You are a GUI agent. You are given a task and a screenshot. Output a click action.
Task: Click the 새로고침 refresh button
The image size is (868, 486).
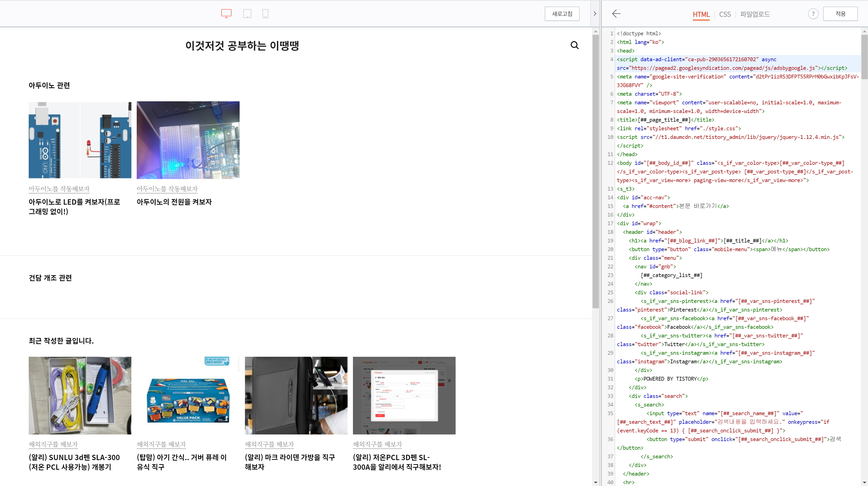pyautogui.click(x=562, y=14)
